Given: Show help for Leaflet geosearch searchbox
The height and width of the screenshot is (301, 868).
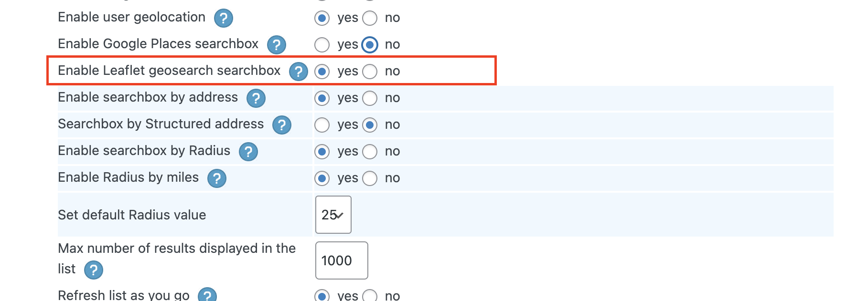Looking at the screenshot, I should coord(298,72).
